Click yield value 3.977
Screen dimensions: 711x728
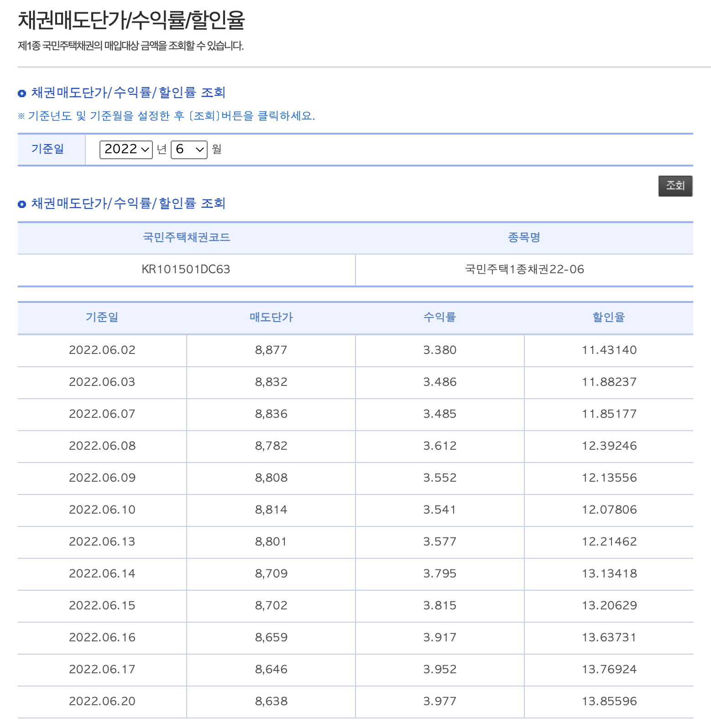click(440, 702)
